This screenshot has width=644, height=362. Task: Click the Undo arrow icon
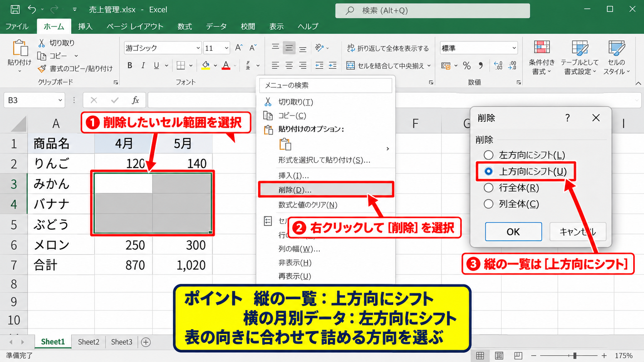pos(32,9)
